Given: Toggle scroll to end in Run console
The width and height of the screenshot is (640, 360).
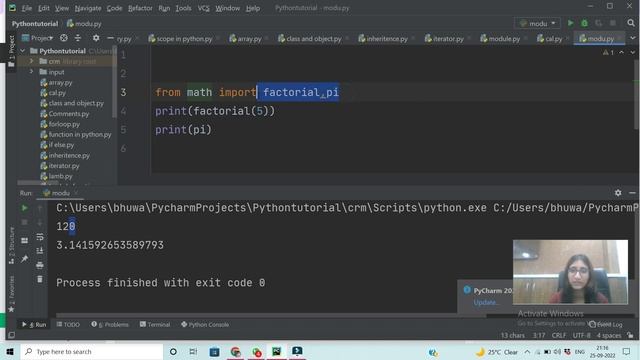Looking at the screenshot, I should (x=40, y=251).
